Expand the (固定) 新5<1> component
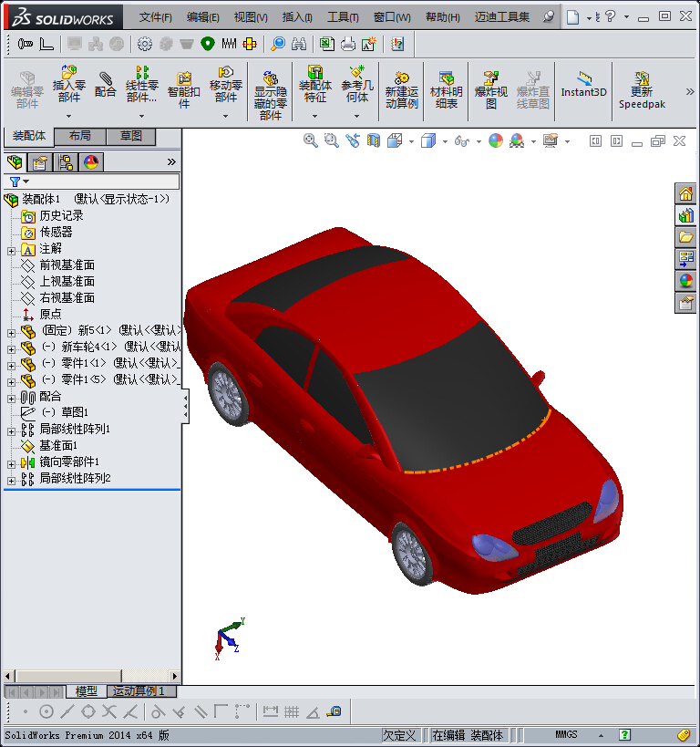The width and height of the screenshot is (700, 747). coord(12,333)
